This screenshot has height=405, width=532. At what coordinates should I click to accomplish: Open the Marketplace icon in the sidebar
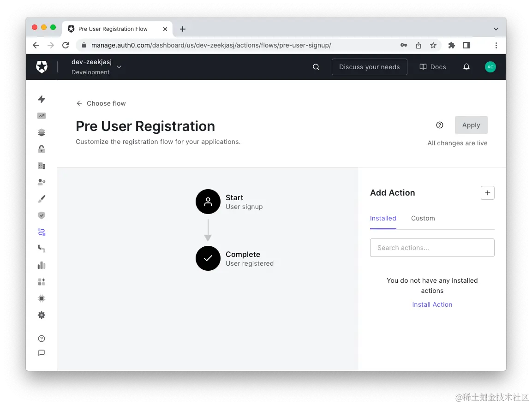[42, 281]
